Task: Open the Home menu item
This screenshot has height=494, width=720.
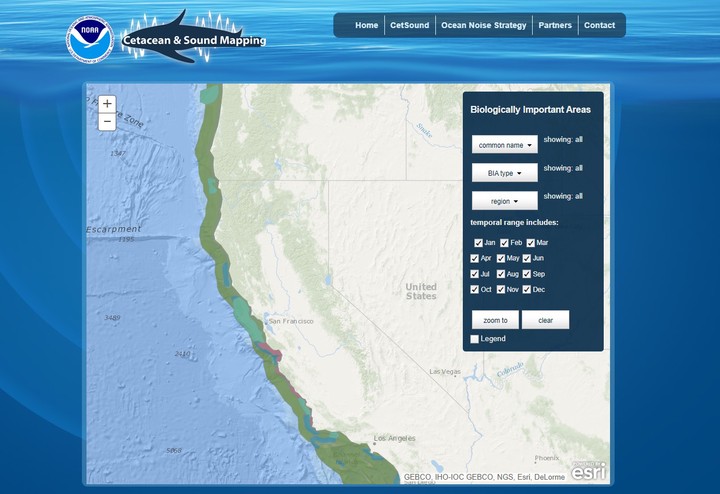Action: point(366,25)
